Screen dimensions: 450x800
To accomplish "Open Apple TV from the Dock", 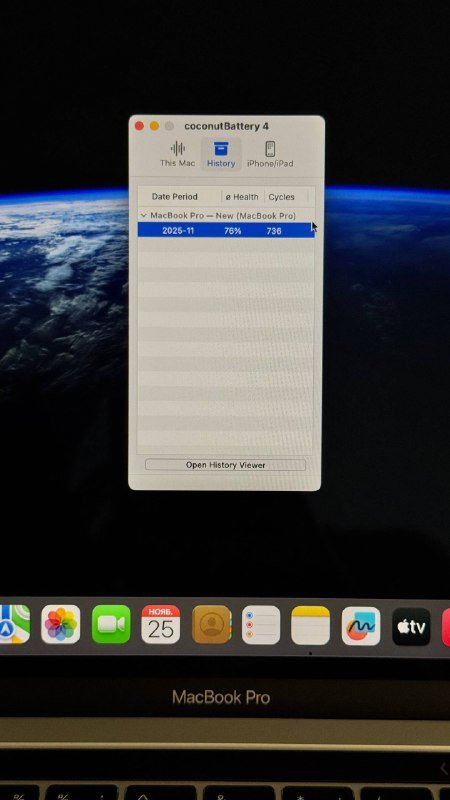I will coord(411,627).
